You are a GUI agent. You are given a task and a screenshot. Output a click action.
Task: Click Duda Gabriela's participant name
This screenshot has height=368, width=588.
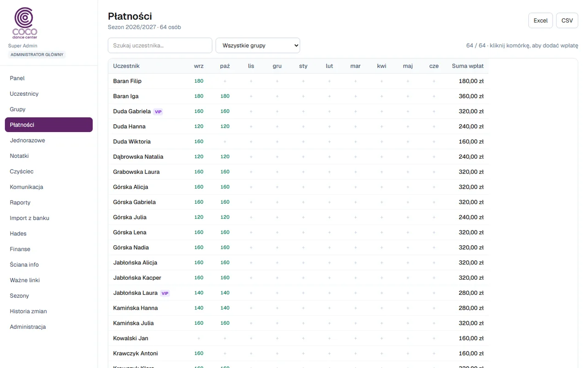pos(132,111)
